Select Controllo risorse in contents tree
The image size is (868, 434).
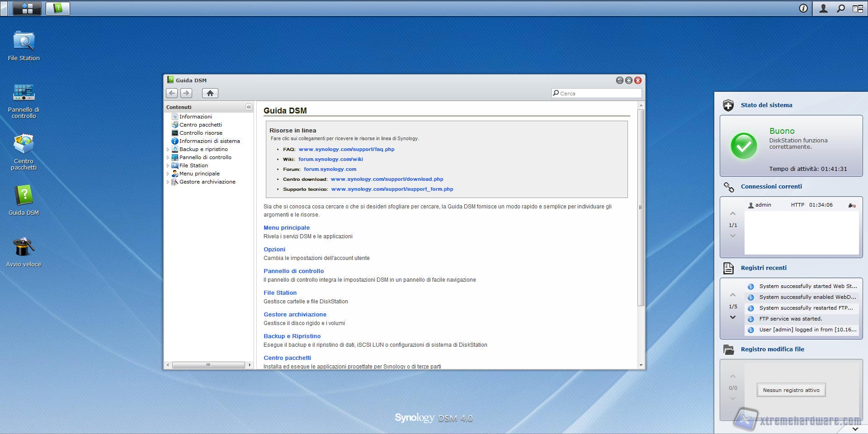[201, 133]
